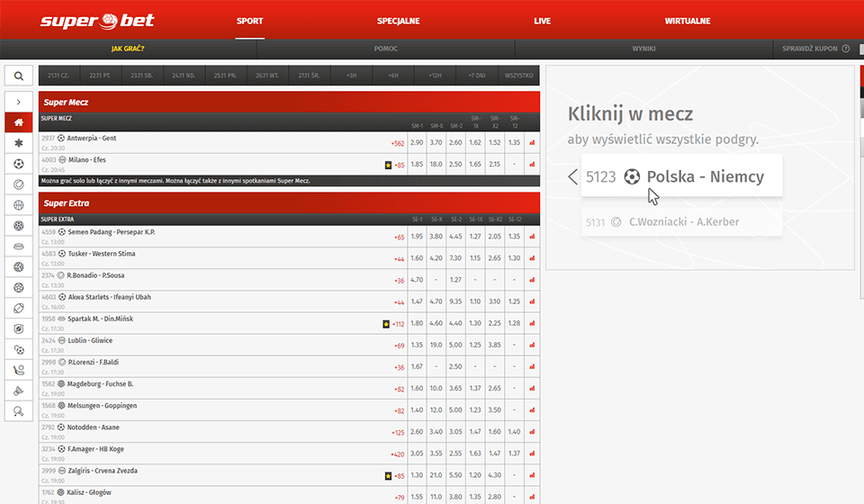
Task: Open the P.Lorenzi - F.Baldi match
Action: (x=93, y=363)
